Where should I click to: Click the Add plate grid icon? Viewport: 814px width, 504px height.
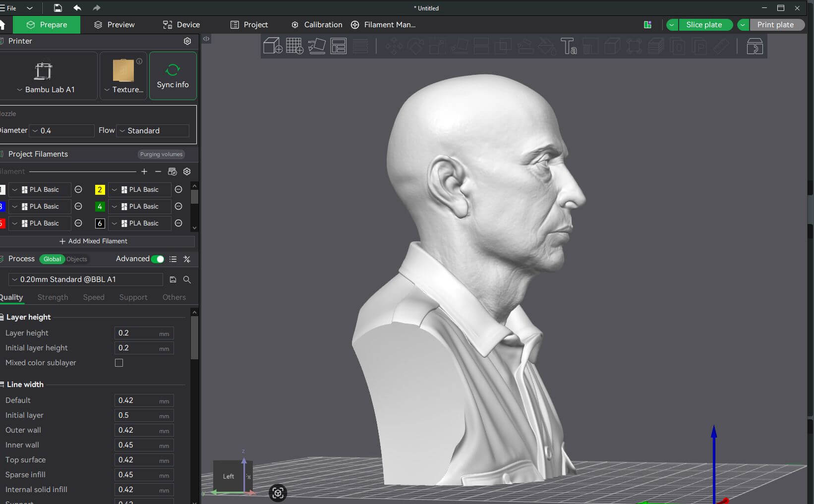[x=294, y=46]
